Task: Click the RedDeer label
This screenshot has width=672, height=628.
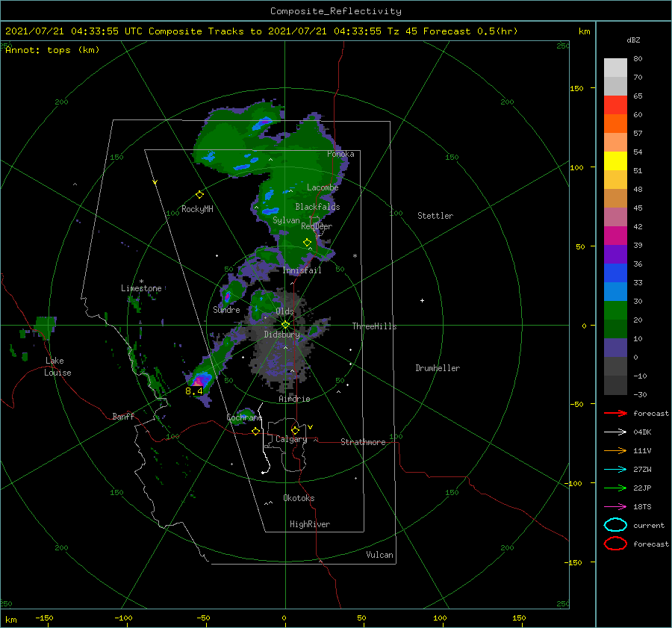Action: (x=317, y=226)
